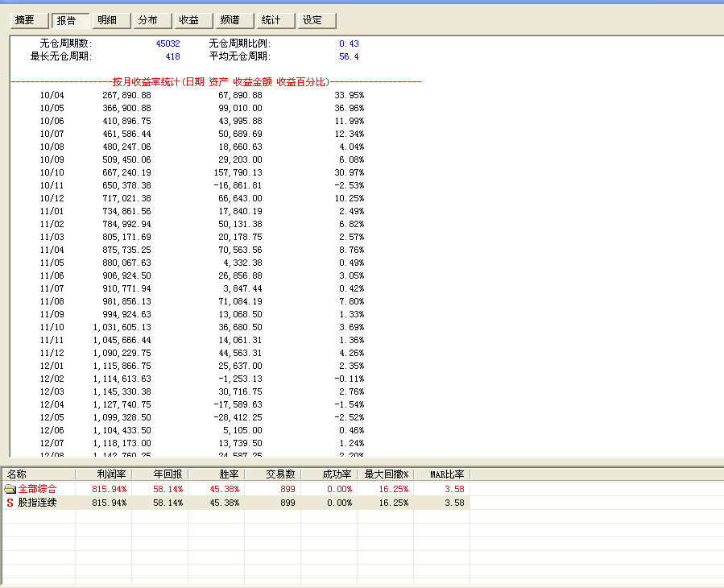Click the 无仓周期比例 value 0.43
Screen dimensions: 724x588
(349, 43)
